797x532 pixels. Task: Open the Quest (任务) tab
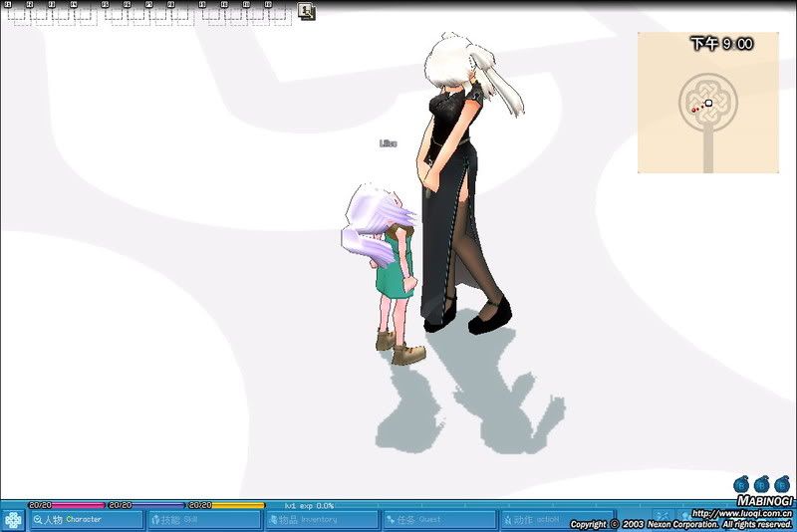click(439, 520)
